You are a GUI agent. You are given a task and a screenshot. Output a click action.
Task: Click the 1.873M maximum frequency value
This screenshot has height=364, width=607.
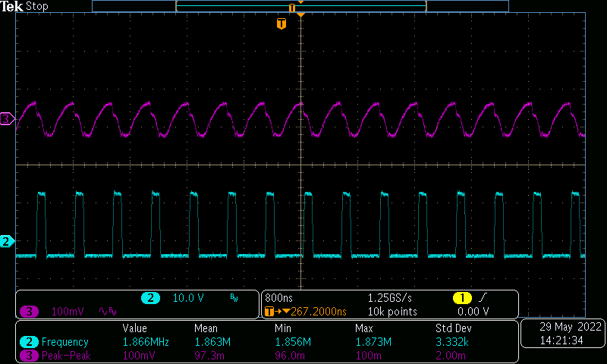(373, 342)
